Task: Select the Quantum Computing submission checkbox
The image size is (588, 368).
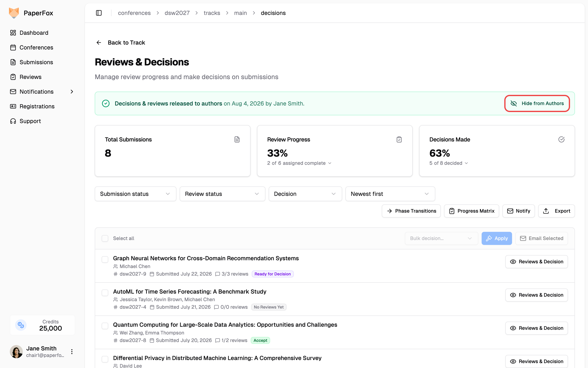Action: coord(105,326)
